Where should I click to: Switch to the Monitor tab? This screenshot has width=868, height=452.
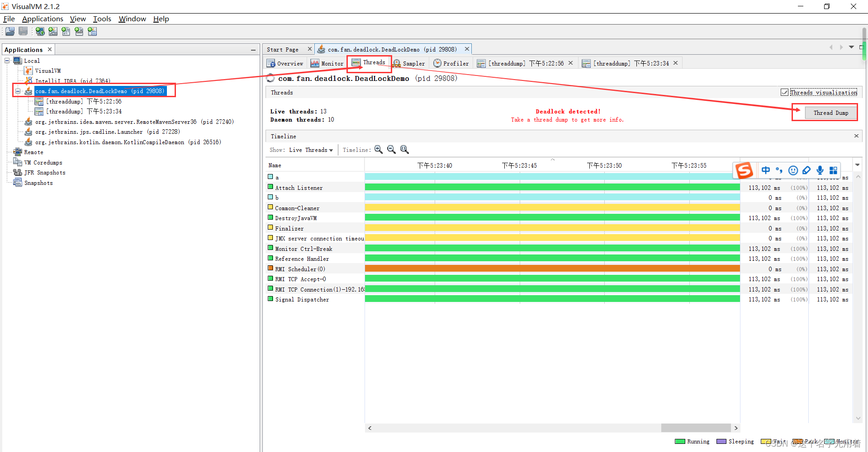(327, 63)
